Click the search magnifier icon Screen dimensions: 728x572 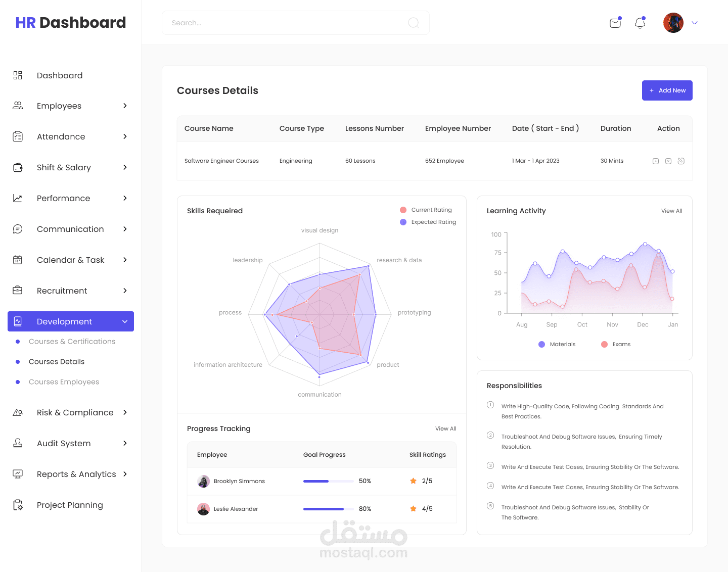pos(414,23)
